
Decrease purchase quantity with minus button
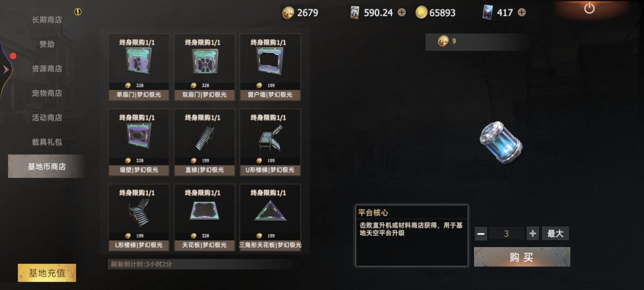(x=481, y=234)
